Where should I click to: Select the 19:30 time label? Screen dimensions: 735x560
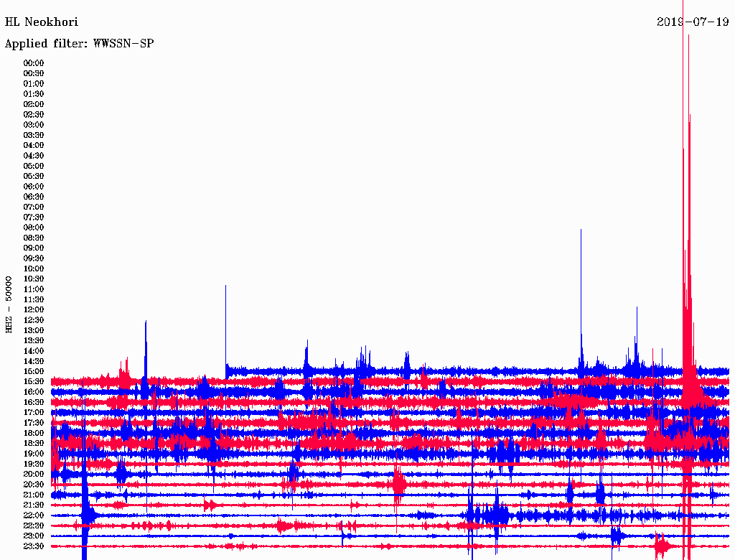click(34, 465)
